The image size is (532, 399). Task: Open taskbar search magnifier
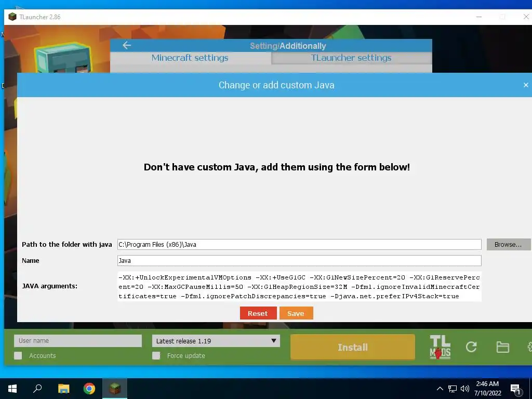37,388
